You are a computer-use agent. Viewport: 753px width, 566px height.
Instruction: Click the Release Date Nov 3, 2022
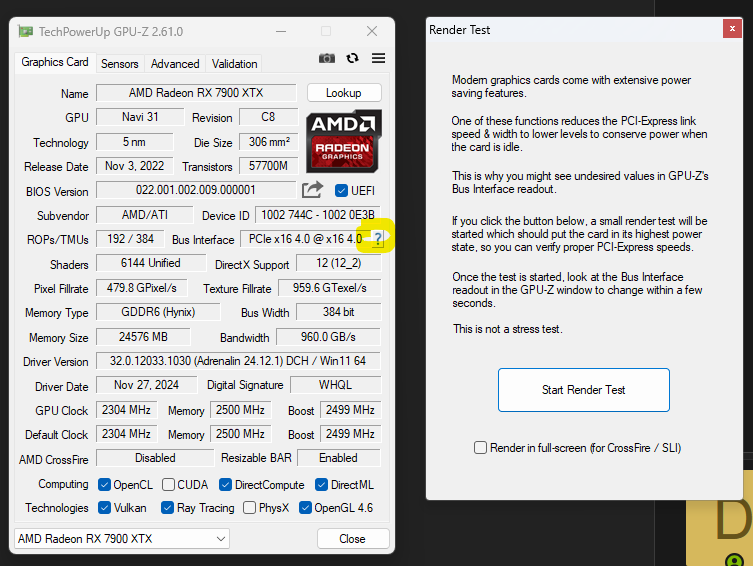click(x=134, y=166)
